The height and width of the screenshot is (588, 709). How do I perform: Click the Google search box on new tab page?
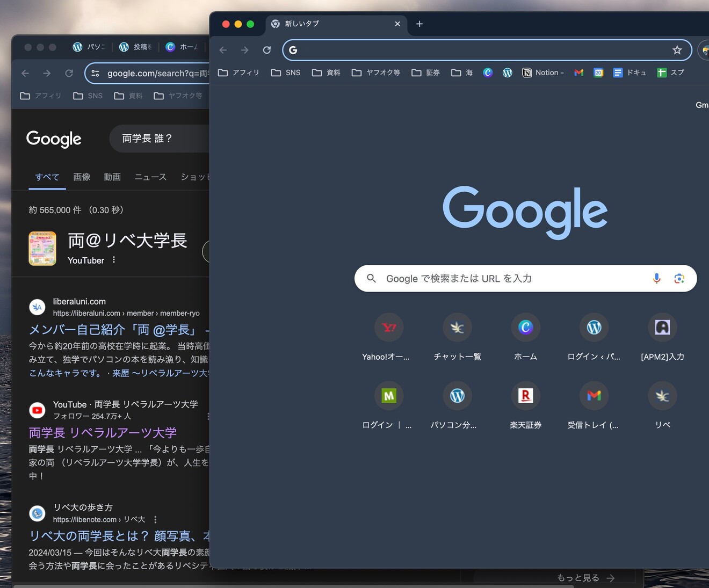click(525, 278)
